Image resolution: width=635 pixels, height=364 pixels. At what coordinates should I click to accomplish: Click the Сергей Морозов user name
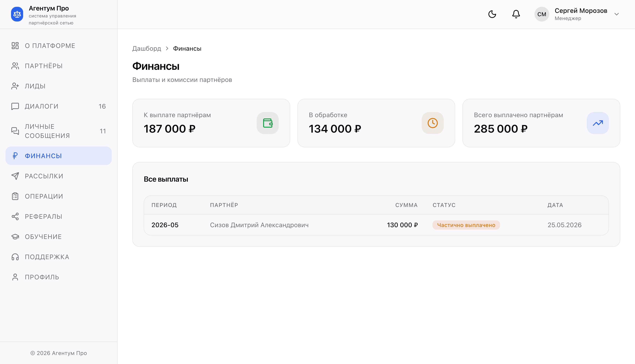pyautogui.click(x=581, y=11)
